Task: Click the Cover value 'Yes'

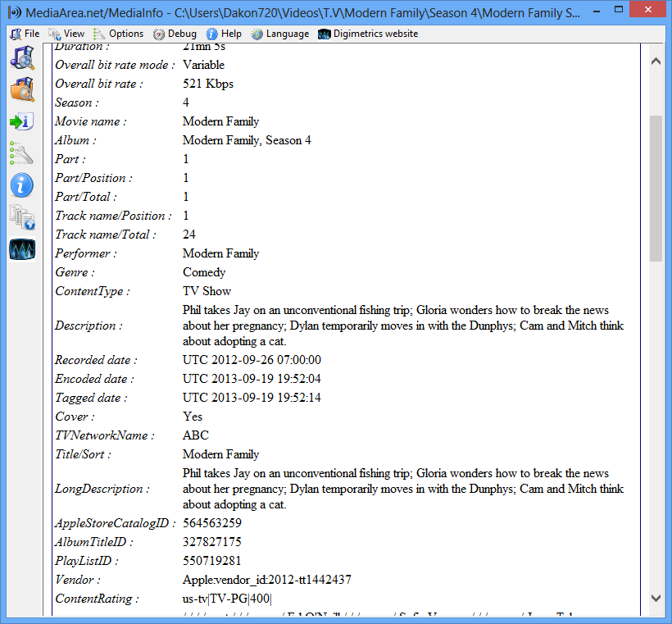Action: (193, 417)
